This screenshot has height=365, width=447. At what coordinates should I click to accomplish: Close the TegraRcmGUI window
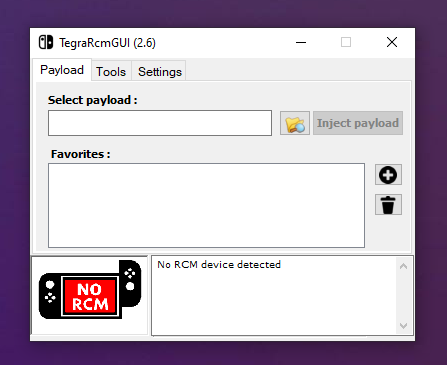click(392, 42)
